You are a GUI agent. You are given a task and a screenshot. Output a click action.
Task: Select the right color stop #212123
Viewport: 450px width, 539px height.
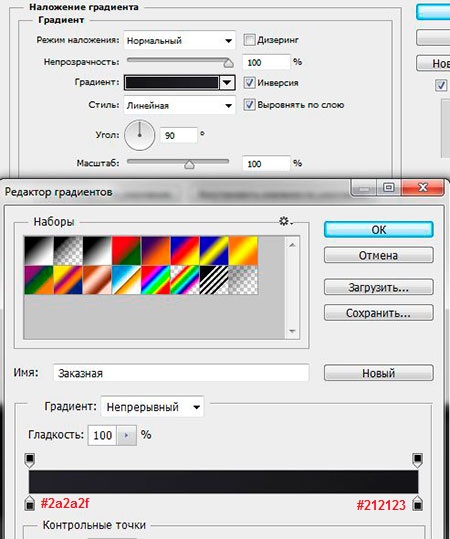pyautogui.click(x=417, y=503)
